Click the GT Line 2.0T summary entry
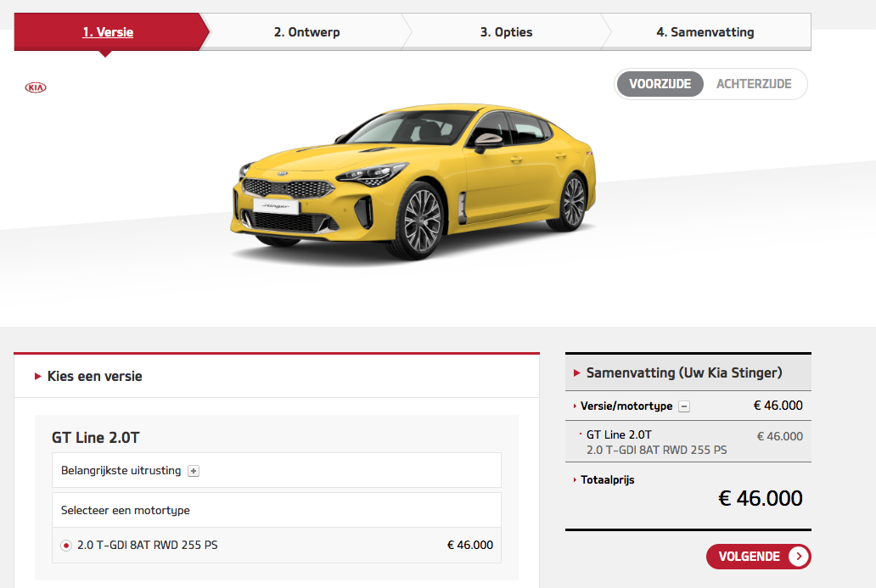Screen dimensions: 876x588 (619, 434)
